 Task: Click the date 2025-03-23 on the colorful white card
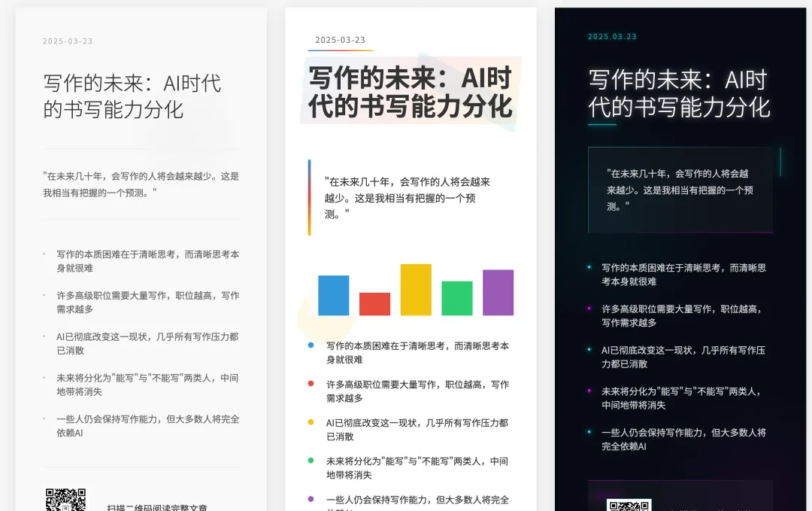pyautogui.click(x=341, y=40)
